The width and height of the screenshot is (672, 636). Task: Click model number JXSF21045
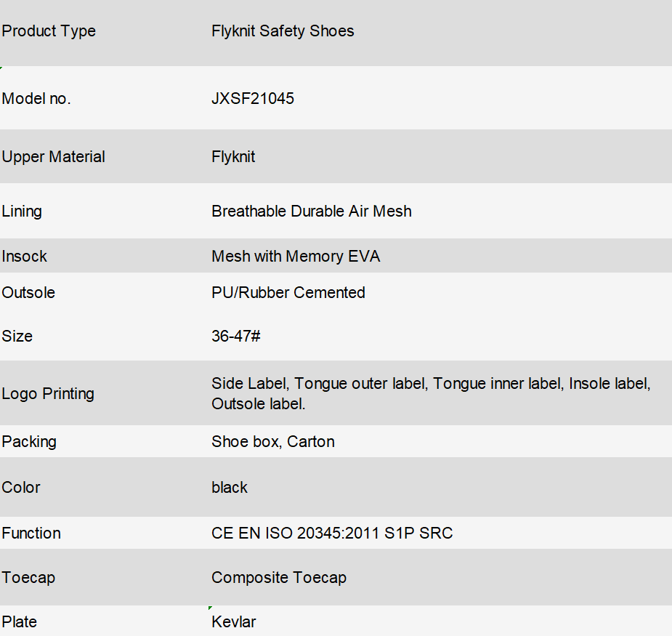(x=253, y=99)
